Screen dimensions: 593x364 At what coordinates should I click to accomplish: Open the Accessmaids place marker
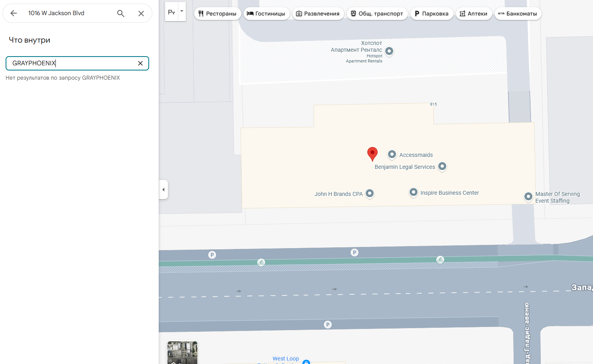point(392,155)
